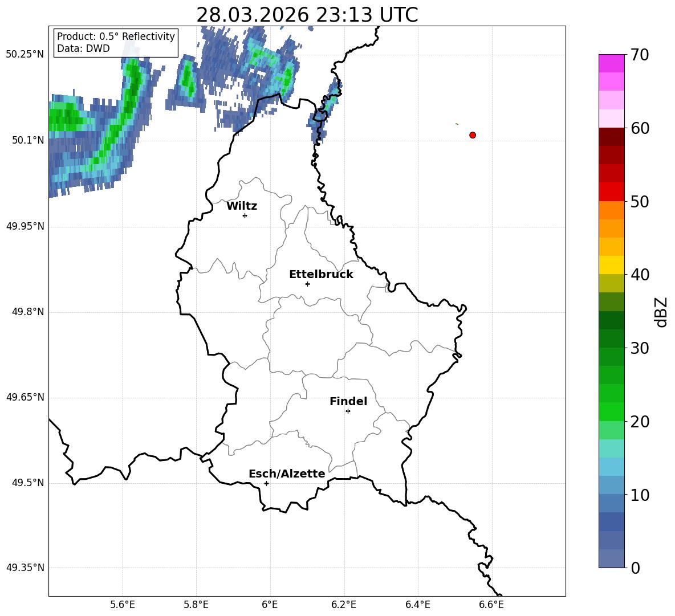675x616 pixels.
Task: Click the 50.25°N latitude label
Action: [25, 55]
